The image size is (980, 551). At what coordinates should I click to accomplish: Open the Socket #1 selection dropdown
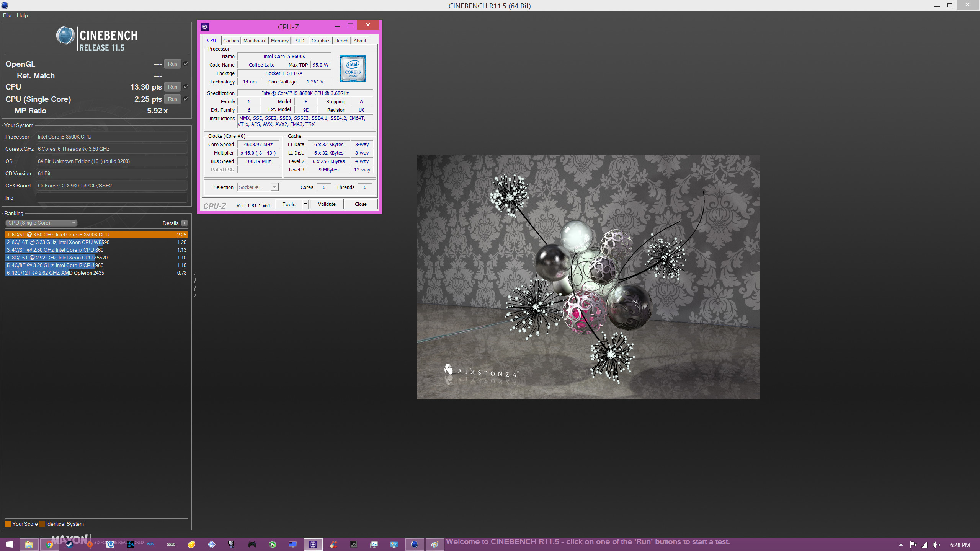[258, 187]
